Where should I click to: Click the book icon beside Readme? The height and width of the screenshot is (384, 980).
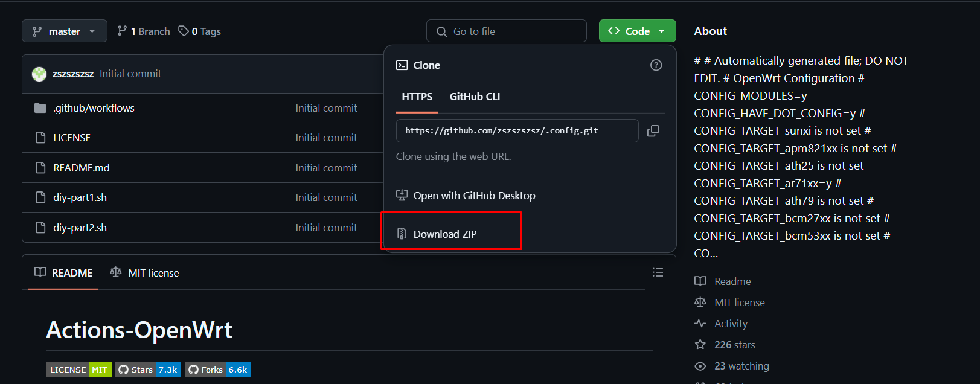(700, 281)
